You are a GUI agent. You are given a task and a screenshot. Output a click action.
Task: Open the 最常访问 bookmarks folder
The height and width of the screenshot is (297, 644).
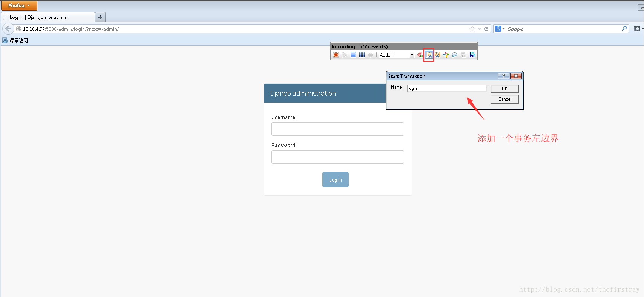[x=15, y=40]
